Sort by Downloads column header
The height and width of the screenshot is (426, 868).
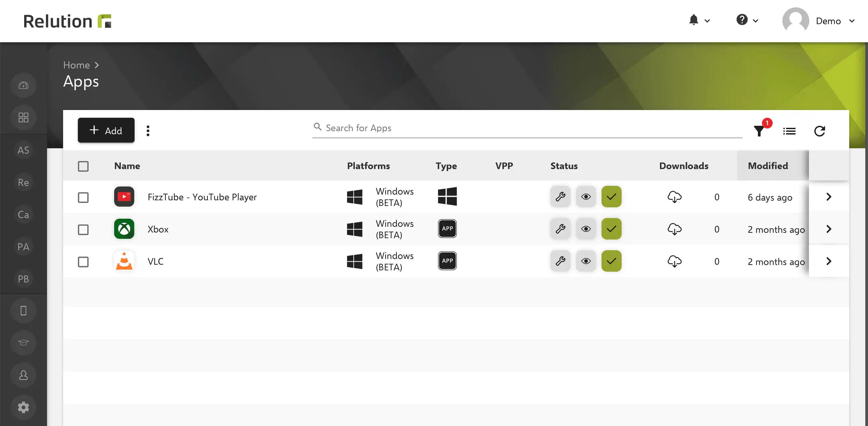[684, 166]
